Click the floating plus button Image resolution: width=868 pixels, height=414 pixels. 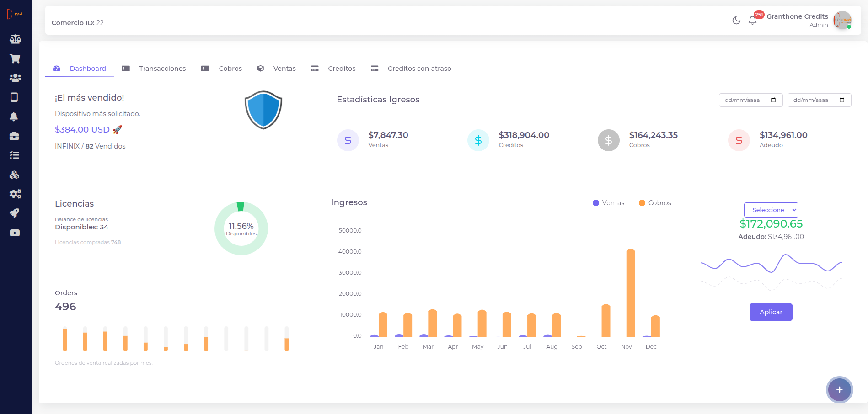pyautogui.click(x=839, y=390)
